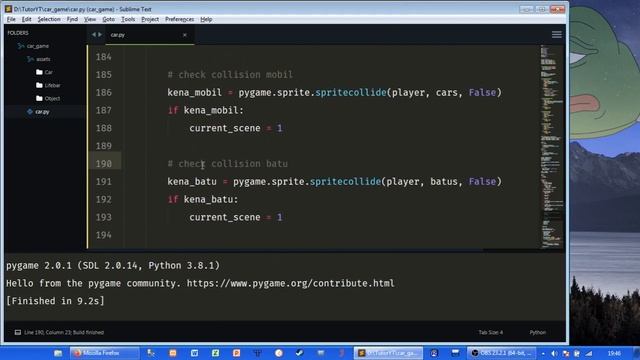640x360 pixels.
Task: Open the Tools menu
Action: tap(128, 19)
